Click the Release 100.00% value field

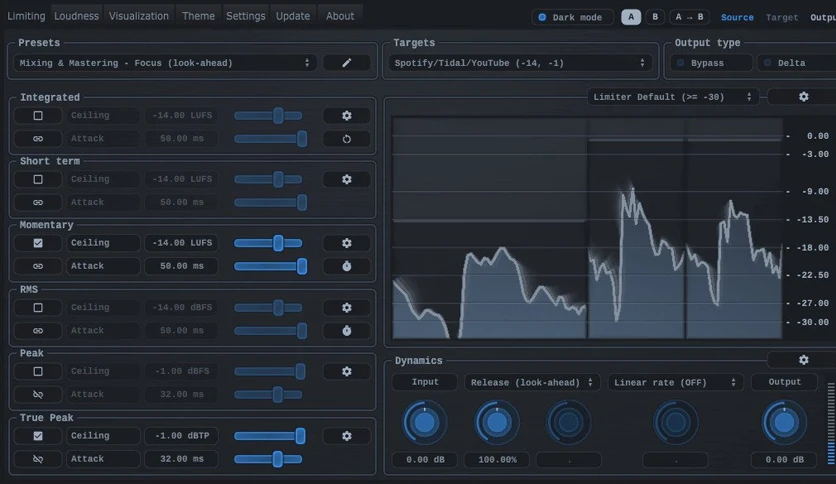(497, 459)
